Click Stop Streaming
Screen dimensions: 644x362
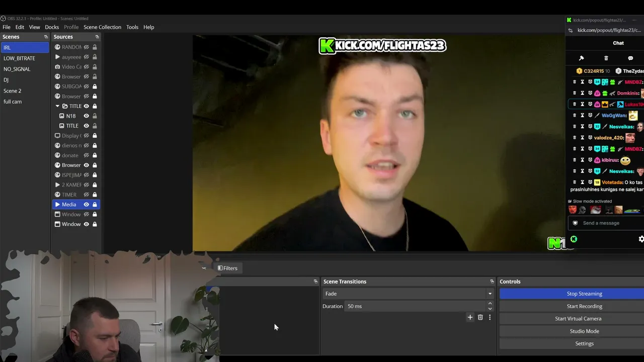pyautogui.click(x=572, y=294)
